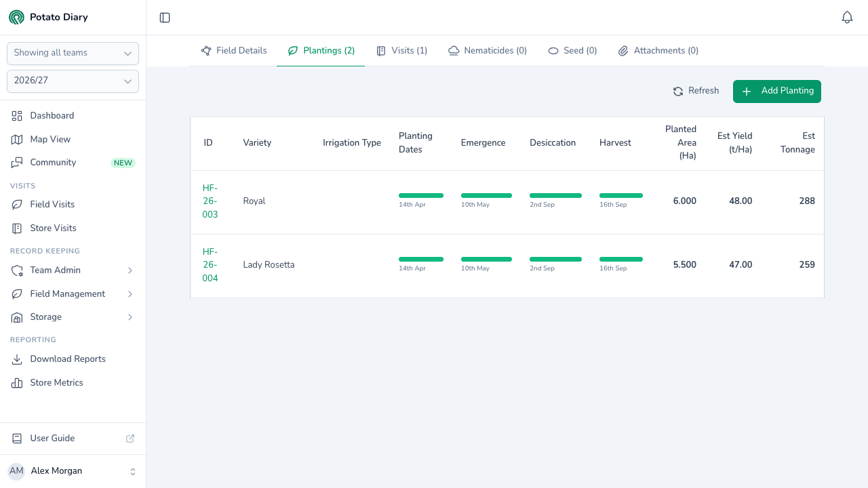
Task: Click the Refresh circular arrows icon
Action: pyautogui.click(x=678, y=91)
